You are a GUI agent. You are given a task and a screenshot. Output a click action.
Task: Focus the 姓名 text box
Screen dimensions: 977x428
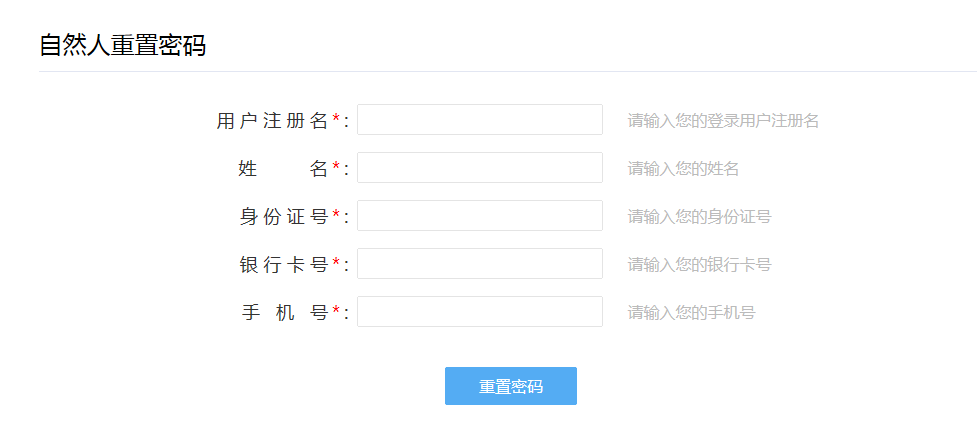click(480, 168)
